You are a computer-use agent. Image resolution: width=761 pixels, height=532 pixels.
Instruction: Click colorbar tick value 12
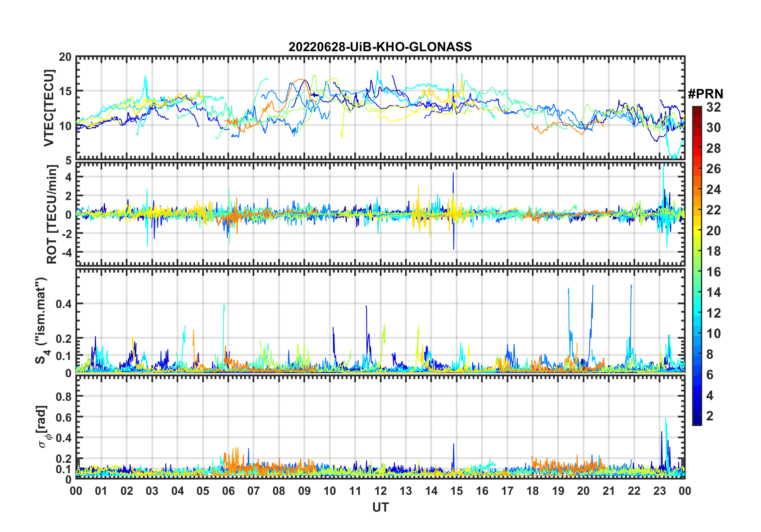(713, 313)
